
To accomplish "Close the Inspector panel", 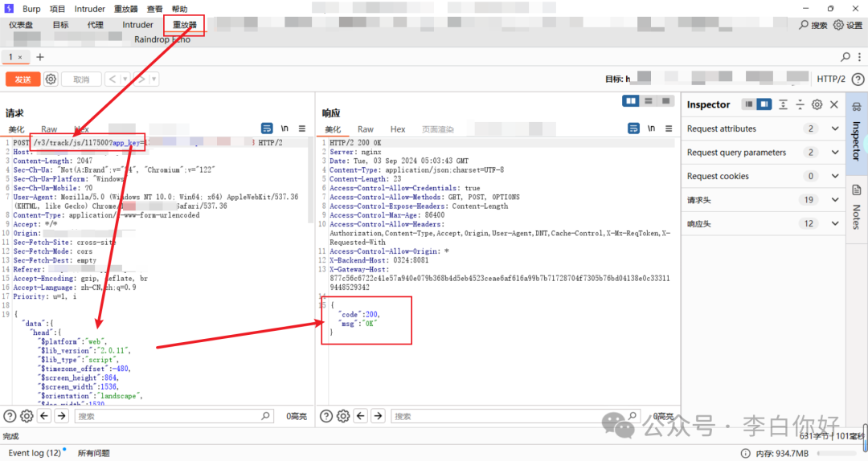I will (x=834, y=104).
